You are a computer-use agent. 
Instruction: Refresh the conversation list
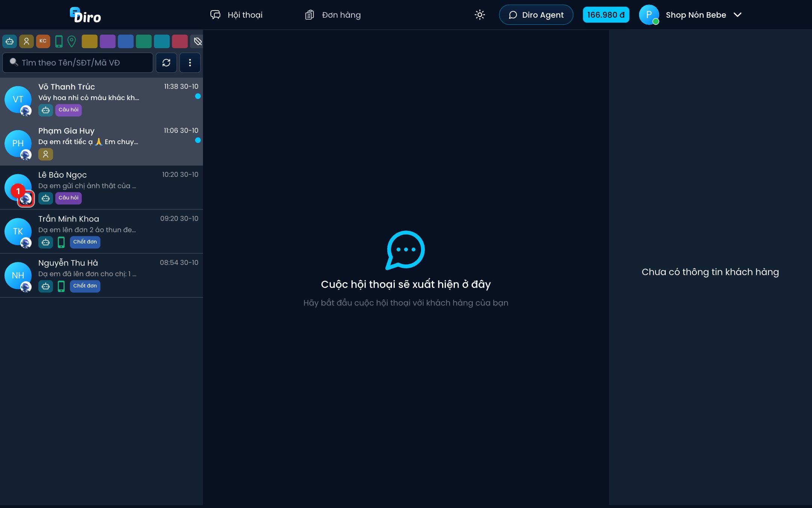coord(166,62)
